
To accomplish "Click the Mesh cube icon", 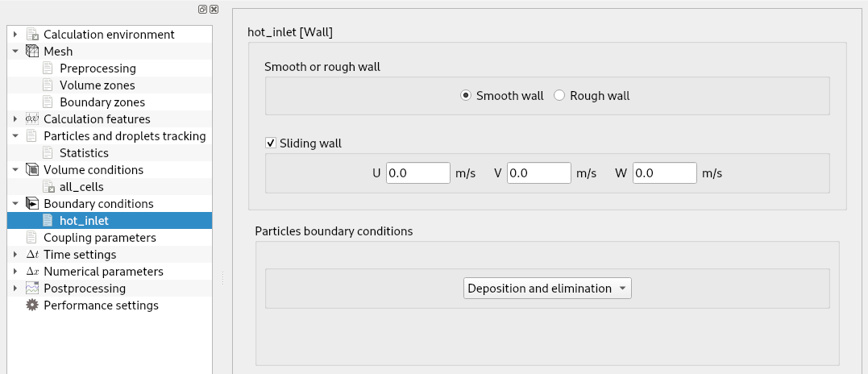I will 32,52.
